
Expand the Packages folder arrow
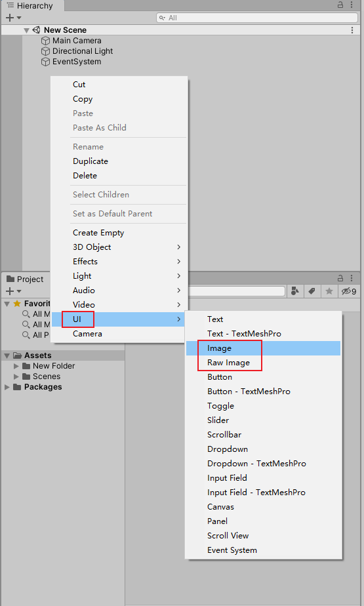tap(7, 387)
